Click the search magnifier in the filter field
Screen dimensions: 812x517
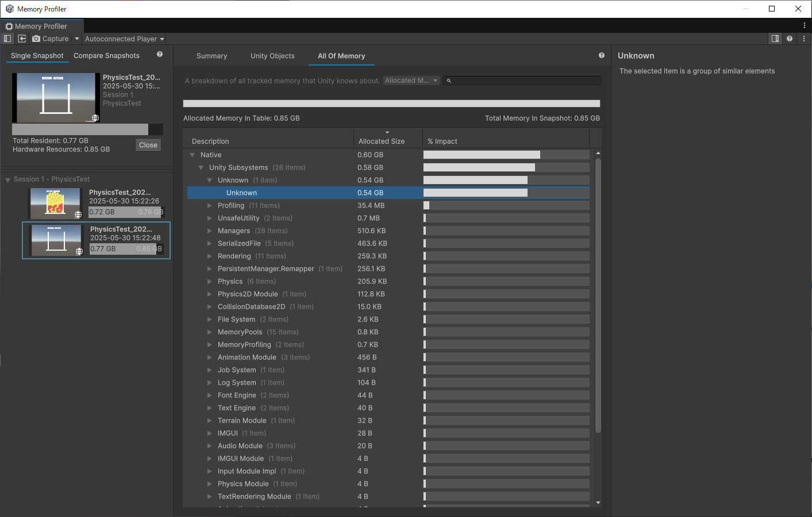[448, 81]
